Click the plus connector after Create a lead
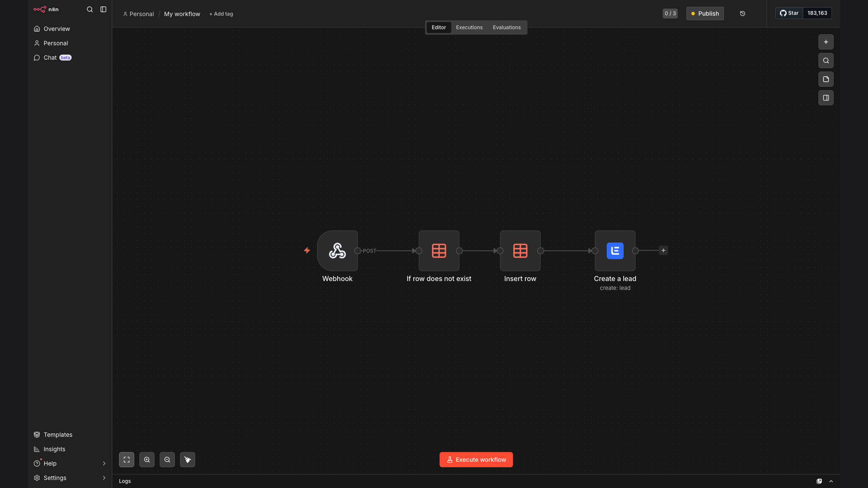Viewport: 868px width, 488px height. pyautogui.click(x=663, y=250)
